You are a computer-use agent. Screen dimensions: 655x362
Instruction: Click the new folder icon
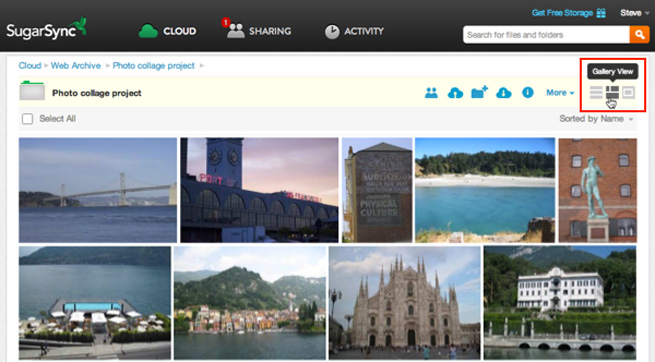479,92
